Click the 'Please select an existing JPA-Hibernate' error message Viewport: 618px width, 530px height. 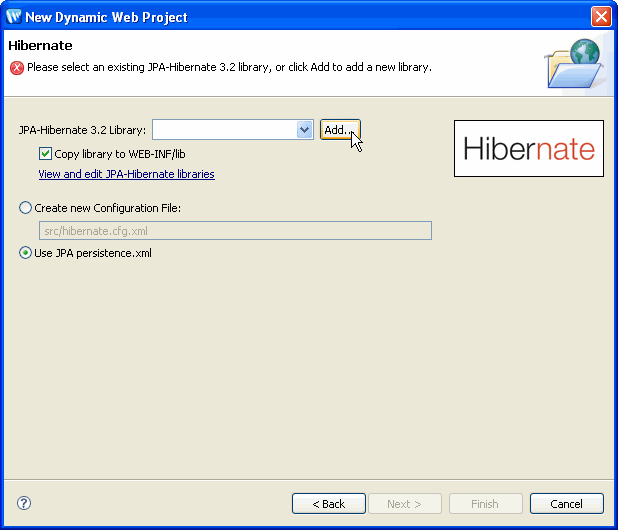229,67
